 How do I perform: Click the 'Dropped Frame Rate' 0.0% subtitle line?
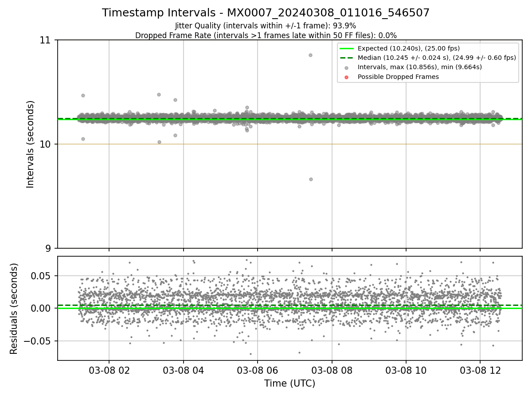(266, 35)
